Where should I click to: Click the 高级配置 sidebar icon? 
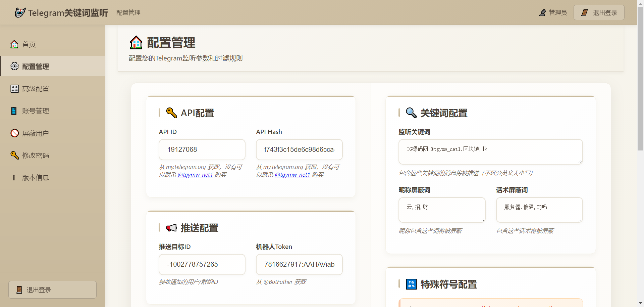click(14, 89)
